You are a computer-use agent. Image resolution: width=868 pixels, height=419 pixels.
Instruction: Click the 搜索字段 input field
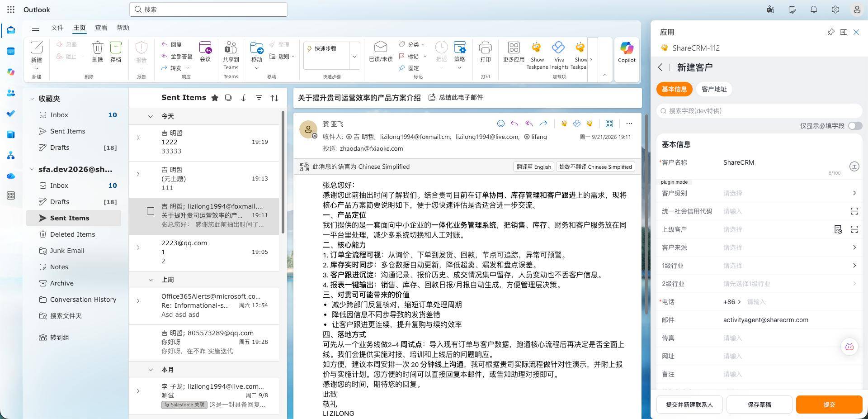click(x=759, y=111)
